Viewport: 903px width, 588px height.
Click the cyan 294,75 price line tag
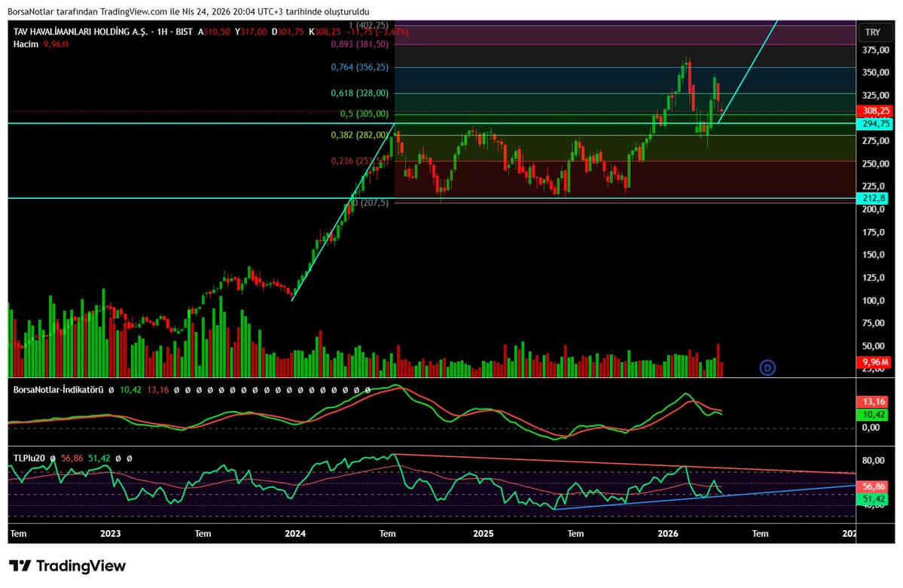(x=875, y=123)
